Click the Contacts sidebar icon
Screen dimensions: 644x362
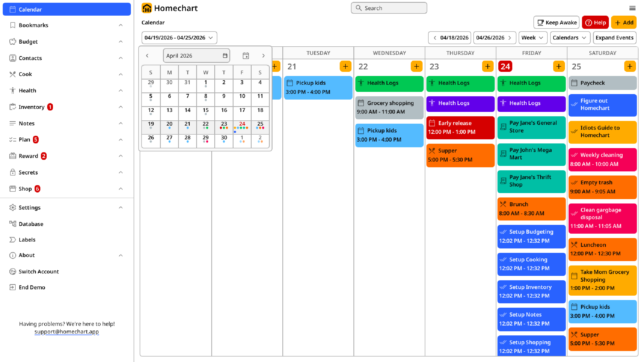click(x=12, y=58)
